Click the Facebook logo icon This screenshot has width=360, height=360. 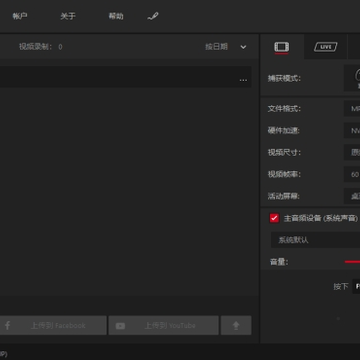point(7,325)
